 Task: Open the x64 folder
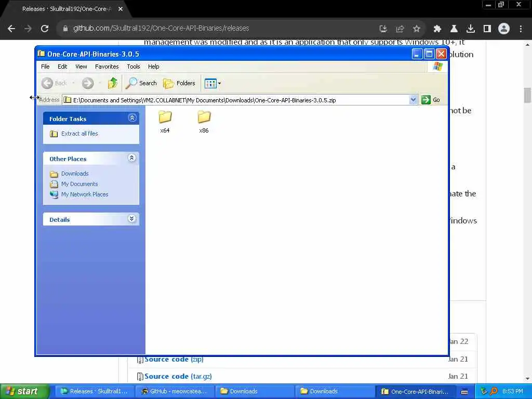(x=165, y=122)
